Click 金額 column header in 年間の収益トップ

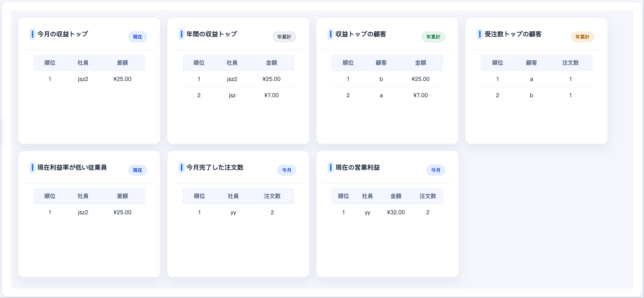click(x=271, y=63)
